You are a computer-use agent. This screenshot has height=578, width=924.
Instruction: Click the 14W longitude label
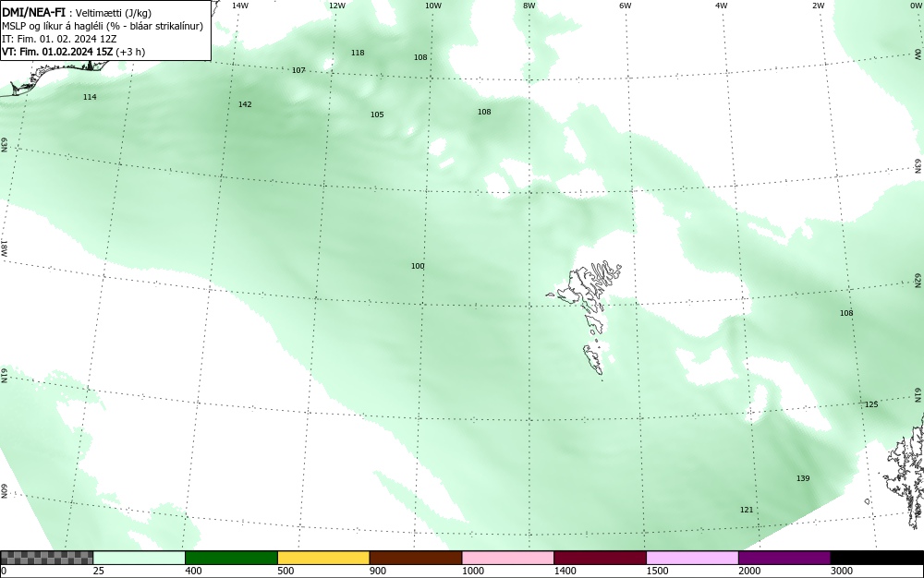coord(240,6)
